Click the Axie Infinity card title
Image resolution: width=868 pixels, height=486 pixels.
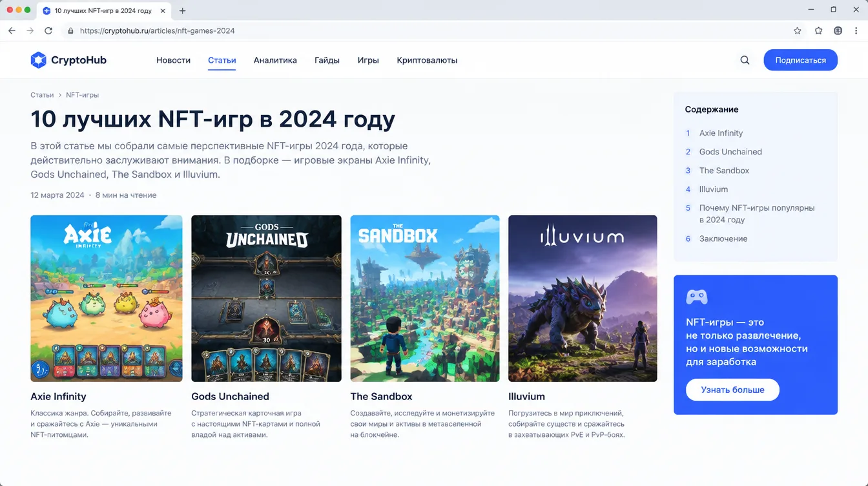pyautogui.click(x=58, y=396)
